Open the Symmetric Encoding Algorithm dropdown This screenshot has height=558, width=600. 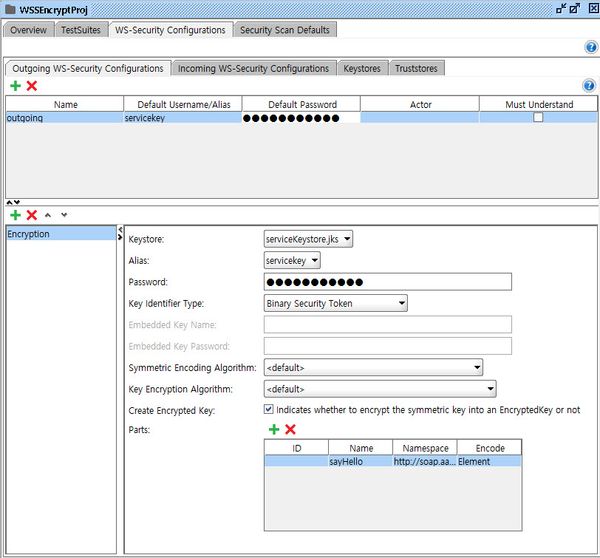pyautogui.click(x=373, y=367)
